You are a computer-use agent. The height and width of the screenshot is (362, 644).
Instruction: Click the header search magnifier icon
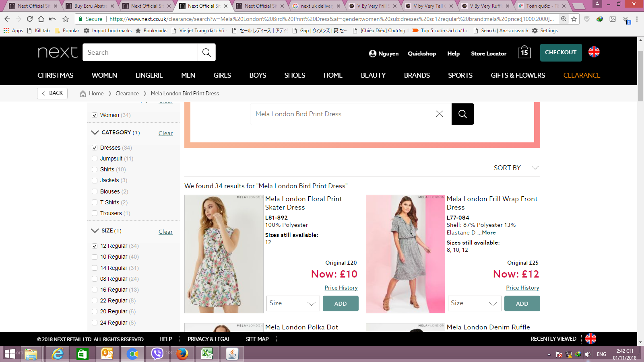pos(206,53)
